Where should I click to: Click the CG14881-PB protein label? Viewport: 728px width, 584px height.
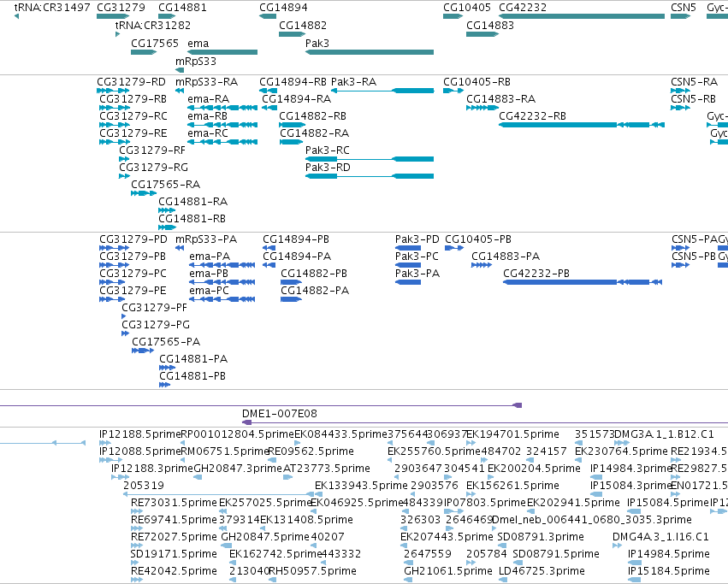click(192, 376)
